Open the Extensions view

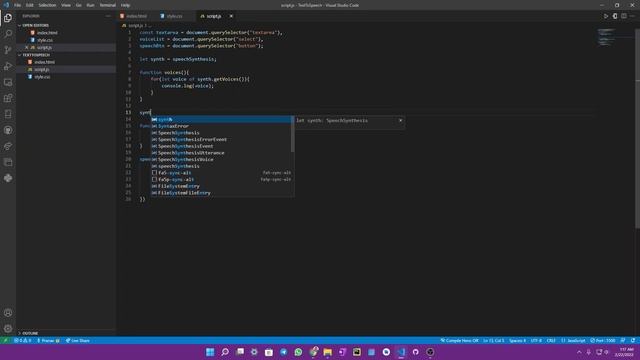click(8, 98)
